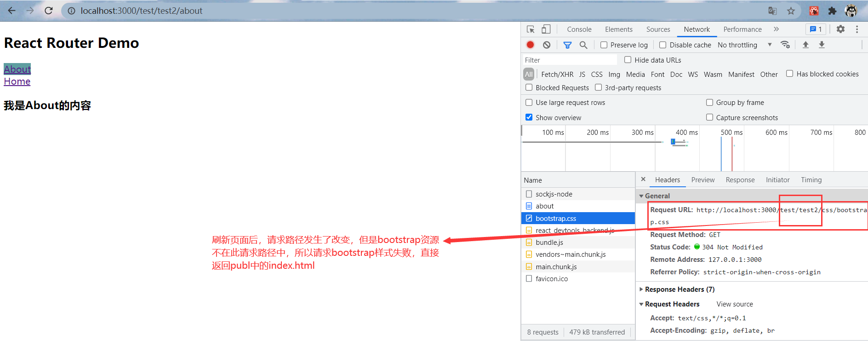
Task: Click View source in Request Headers
Action: [735, 304]
